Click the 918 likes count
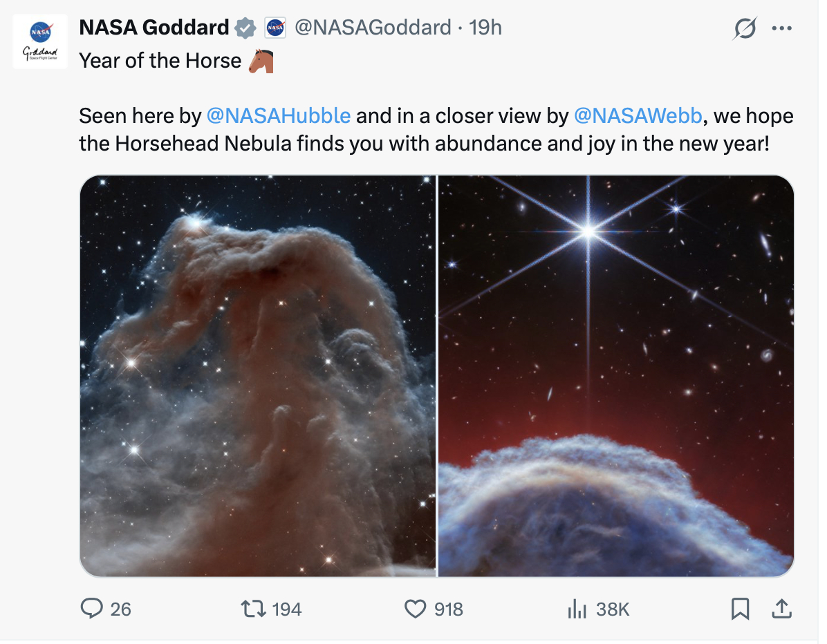827x644 pixels. [x=449, y=609]
